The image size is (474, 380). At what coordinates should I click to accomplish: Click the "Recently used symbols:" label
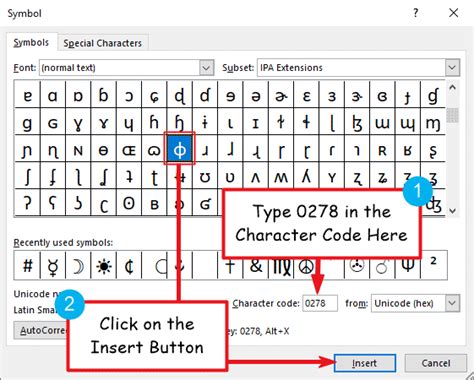point(63,243)
